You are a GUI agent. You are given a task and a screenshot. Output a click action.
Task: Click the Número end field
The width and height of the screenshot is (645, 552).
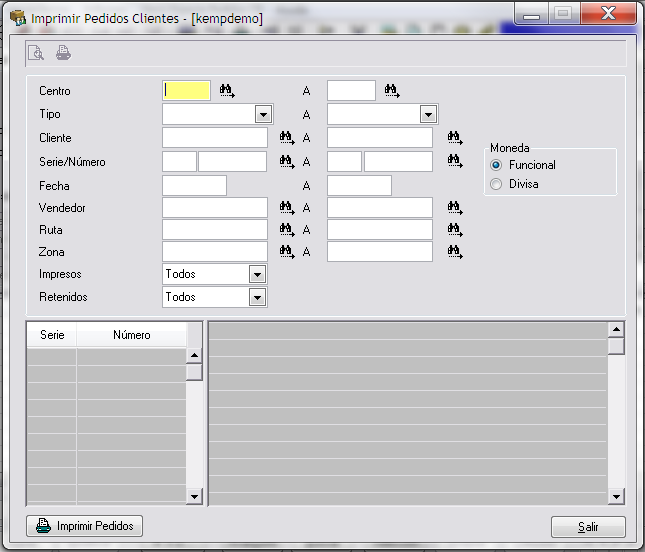(398, 161)
